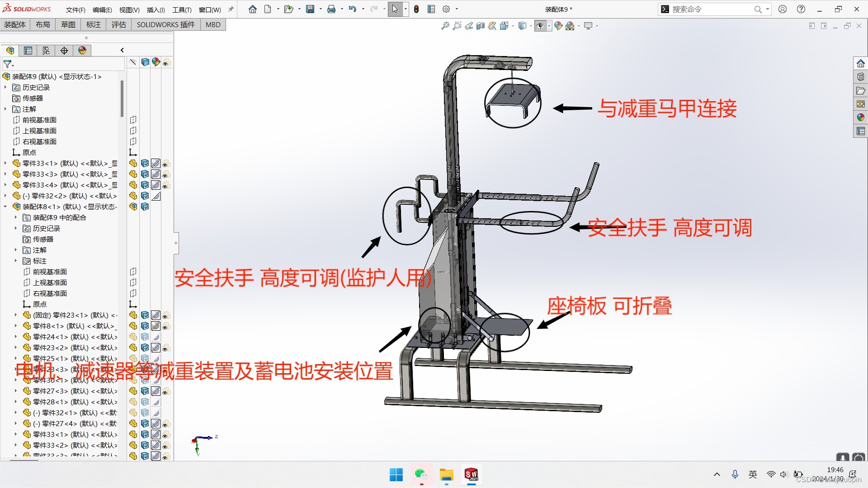Open the ConfigurationManager tab icon
The width and height of the screenshot is (868, 488).
pos(46,51)
